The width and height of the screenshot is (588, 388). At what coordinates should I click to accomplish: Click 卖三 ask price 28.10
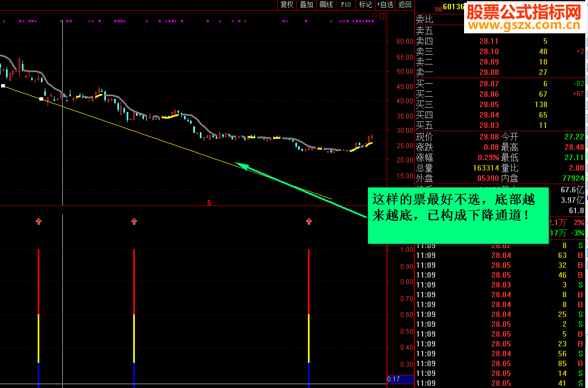[x=489, y=51]
